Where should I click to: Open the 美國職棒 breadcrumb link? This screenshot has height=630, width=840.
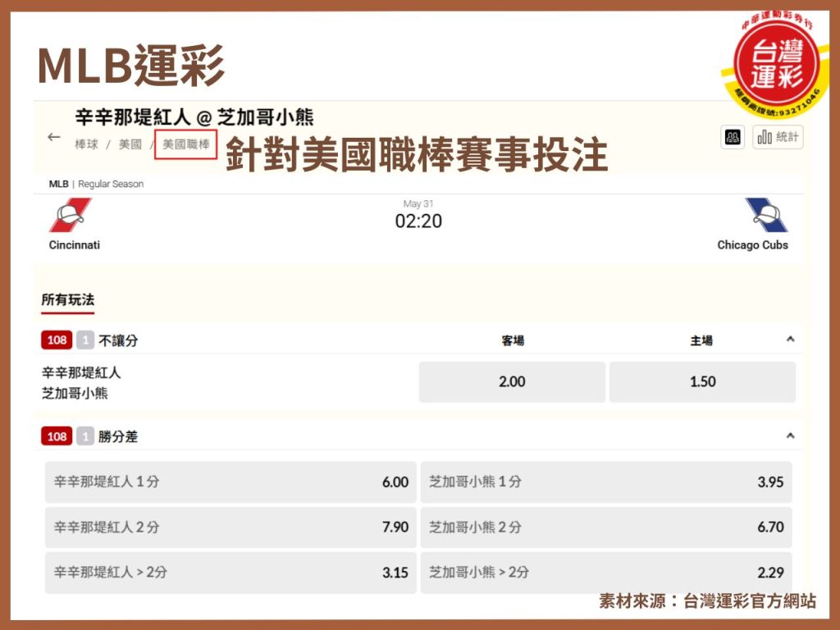click(x=186, y=144)
